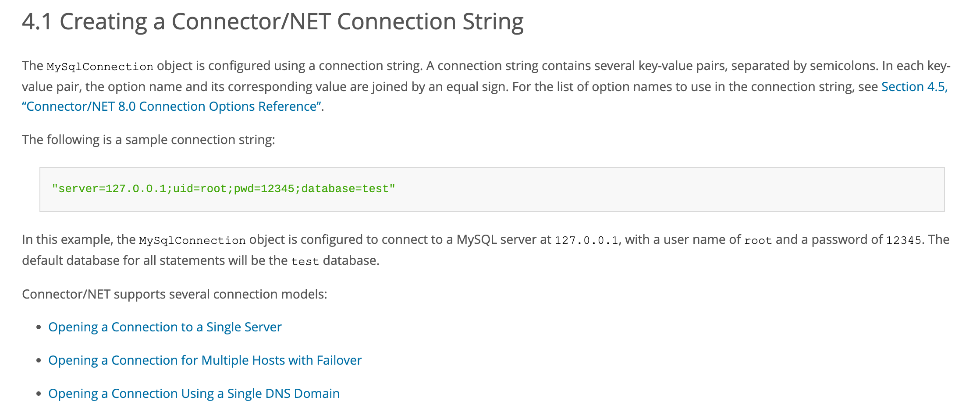This screenshot has height=415, width=980.
Task: Click "Connector/NET 8.0 Connection Options Reference" link text
Action: pyautogui.click(x=171, y=106)
